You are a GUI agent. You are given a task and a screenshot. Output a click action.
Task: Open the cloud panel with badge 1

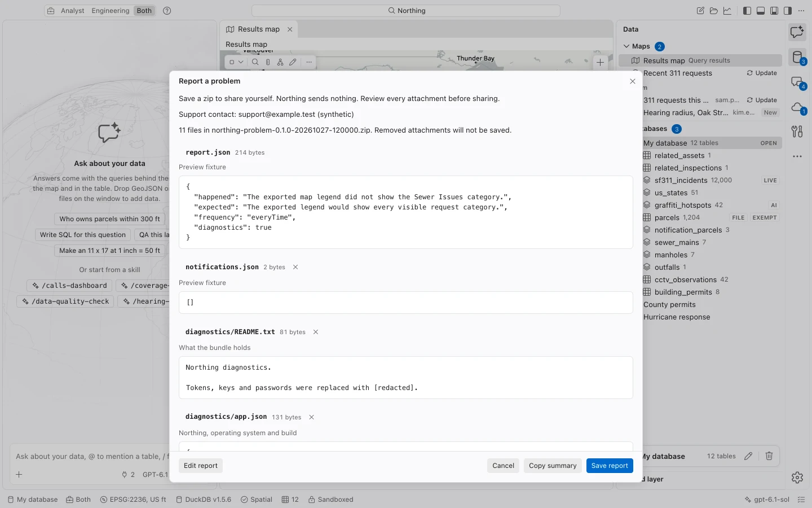tap(797, 107)
